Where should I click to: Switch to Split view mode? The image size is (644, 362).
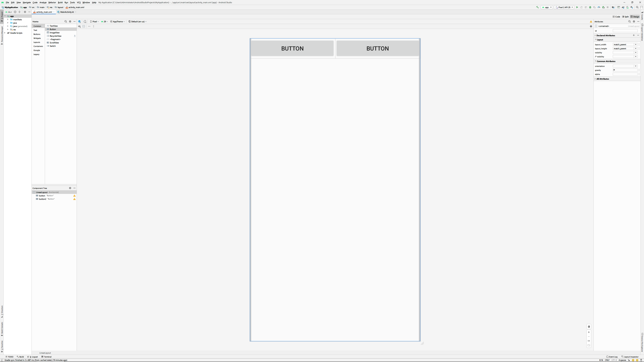(x=625, y=17)
